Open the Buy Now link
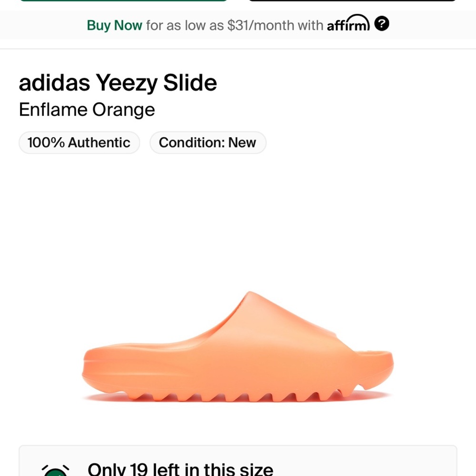476x476 pixels. tap(114, 25)
